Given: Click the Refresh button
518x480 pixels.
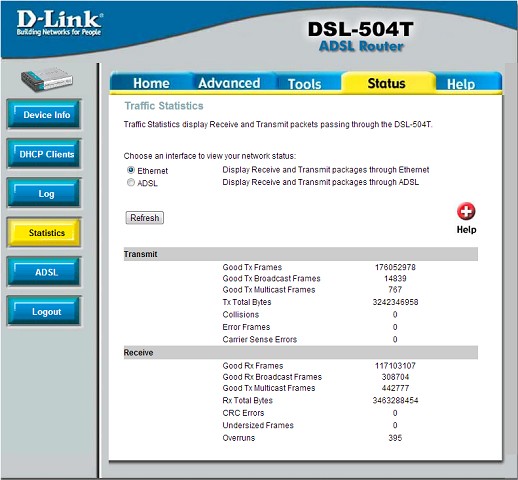Looking at the screenshot, I should point(145,218).
